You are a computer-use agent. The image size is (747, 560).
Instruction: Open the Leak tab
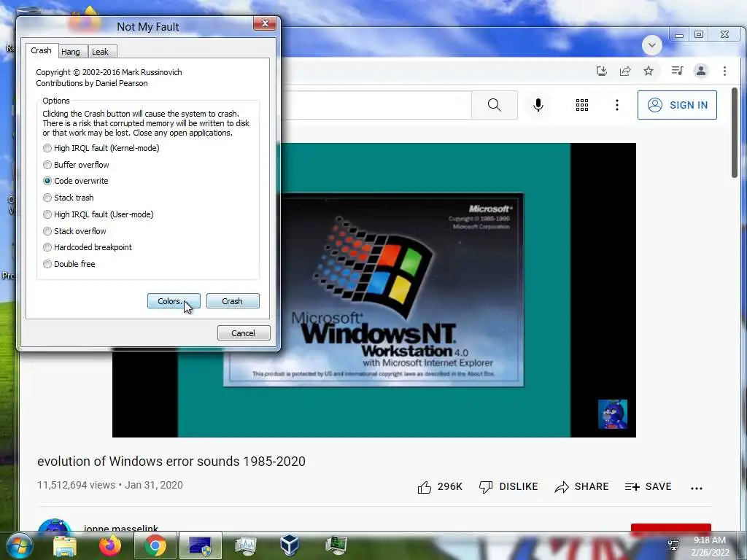pos(101,52)
